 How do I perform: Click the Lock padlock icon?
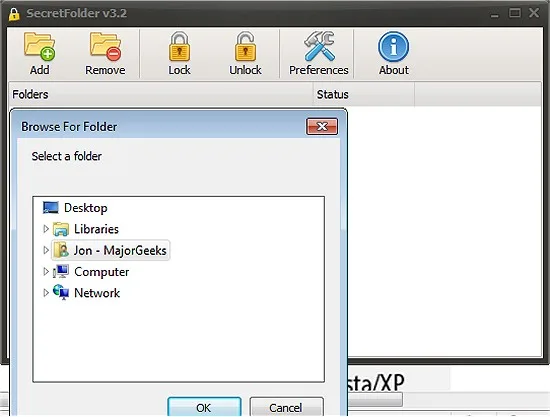179,47
